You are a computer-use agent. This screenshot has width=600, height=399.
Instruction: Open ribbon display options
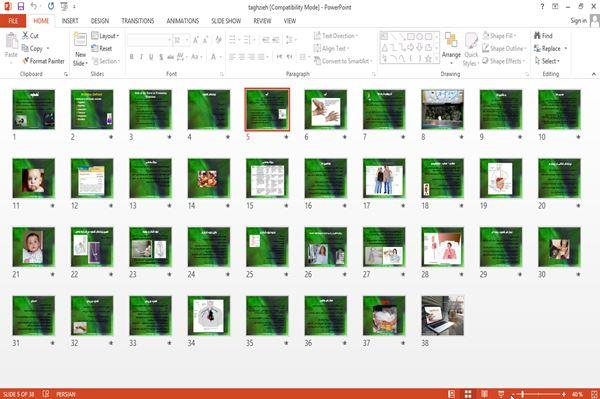tap(555, 7)
